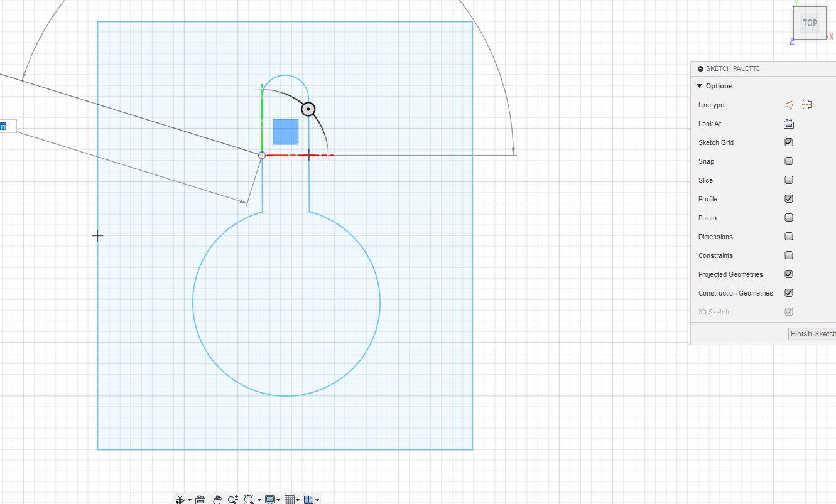Collapse the Sketch Palette panel header
The width and height of the screenshot is (836, 504).
pyautogui.click(x=701, y=68)
